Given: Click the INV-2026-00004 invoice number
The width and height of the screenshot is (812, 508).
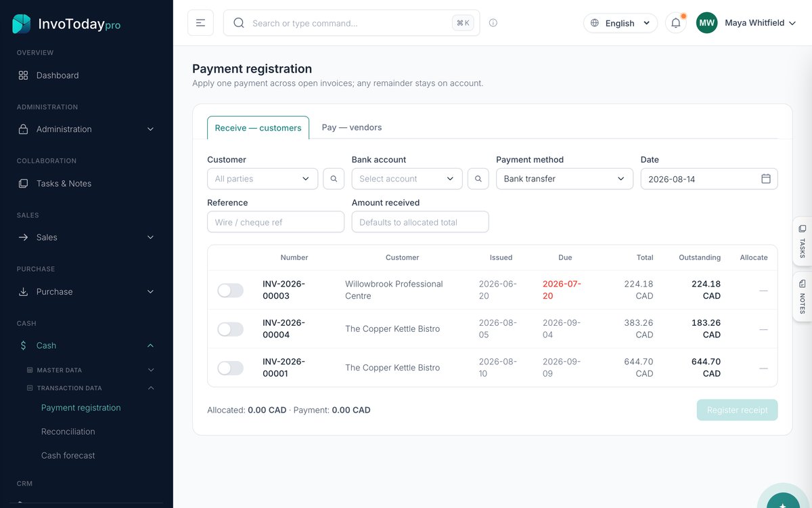Looking at the screenshot, I should (284, 329).
